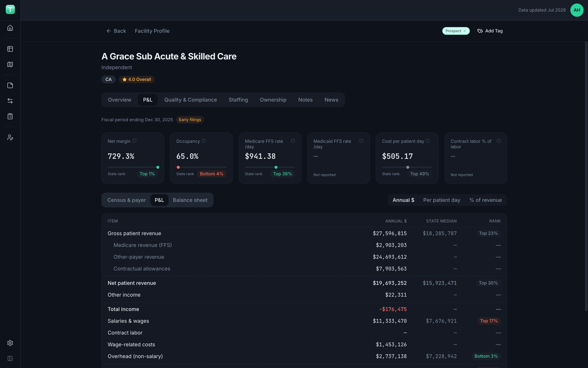Toggle the Per patient day view
Screen dimensions: 588x368
point(442,200)
